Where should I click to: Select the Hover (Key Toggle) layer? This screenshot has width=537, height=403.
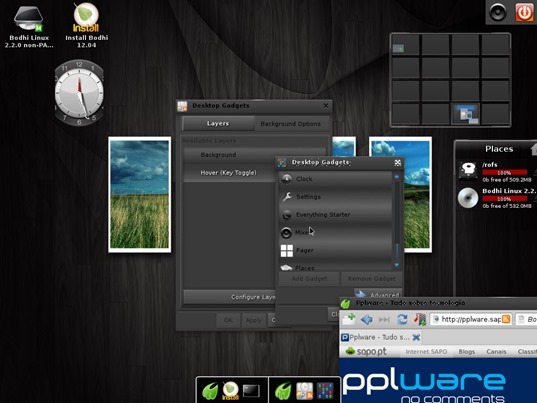click(229, 173)
